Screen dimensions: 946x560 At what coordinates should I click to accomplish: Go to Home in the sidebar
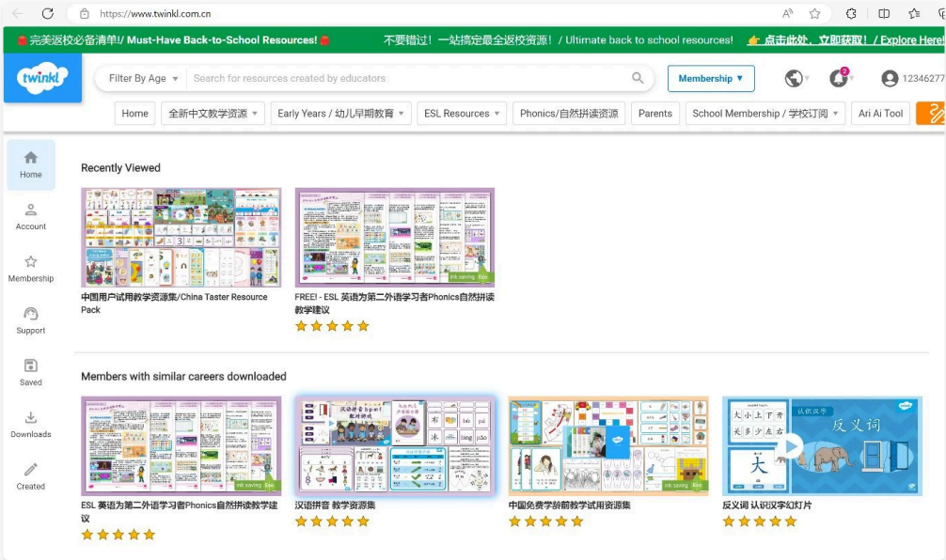(x=31, y=164)
